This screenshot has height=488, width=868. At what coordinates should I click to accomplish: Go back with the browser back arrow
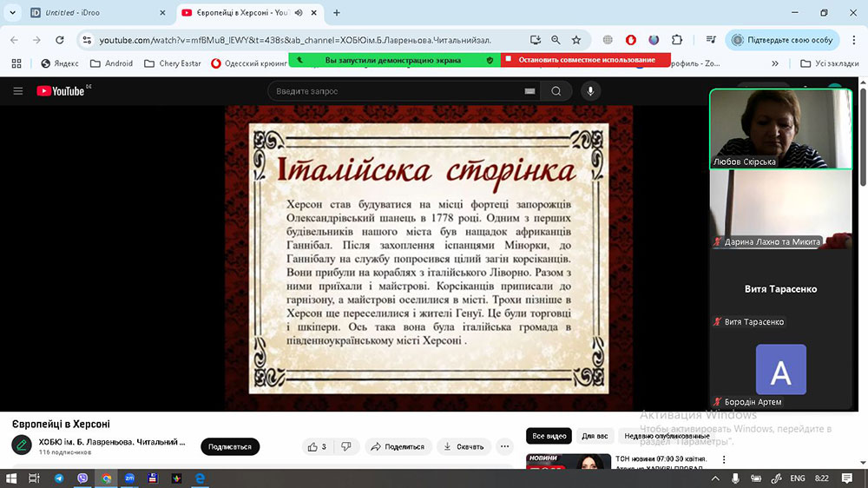tap(15, 40)
